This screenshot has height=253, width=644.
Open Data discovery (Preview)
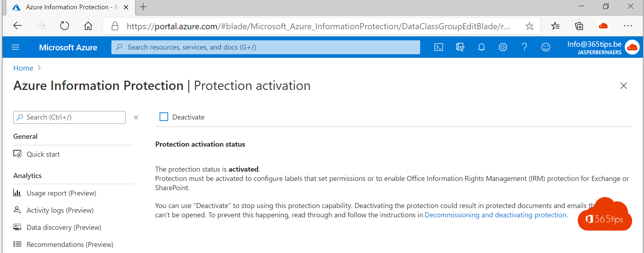(64, 227)
